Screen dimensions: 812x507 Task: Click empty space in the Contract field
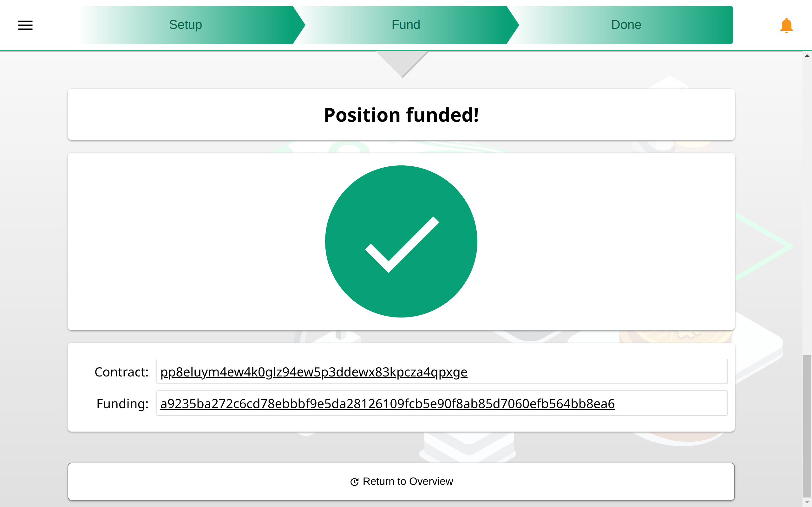click(x=597, y=371)
